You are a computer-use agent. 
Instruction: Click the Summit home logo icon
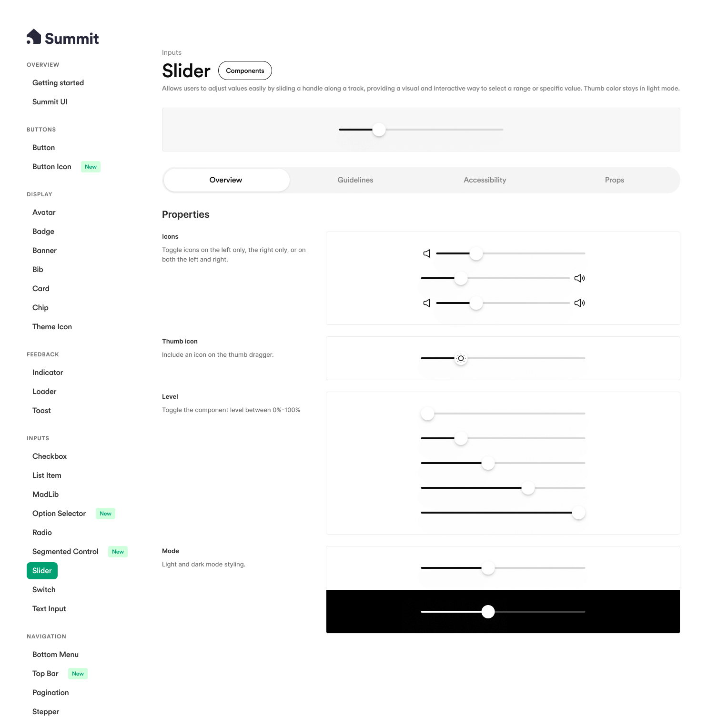pyautogui.click(x=34, y=37)
